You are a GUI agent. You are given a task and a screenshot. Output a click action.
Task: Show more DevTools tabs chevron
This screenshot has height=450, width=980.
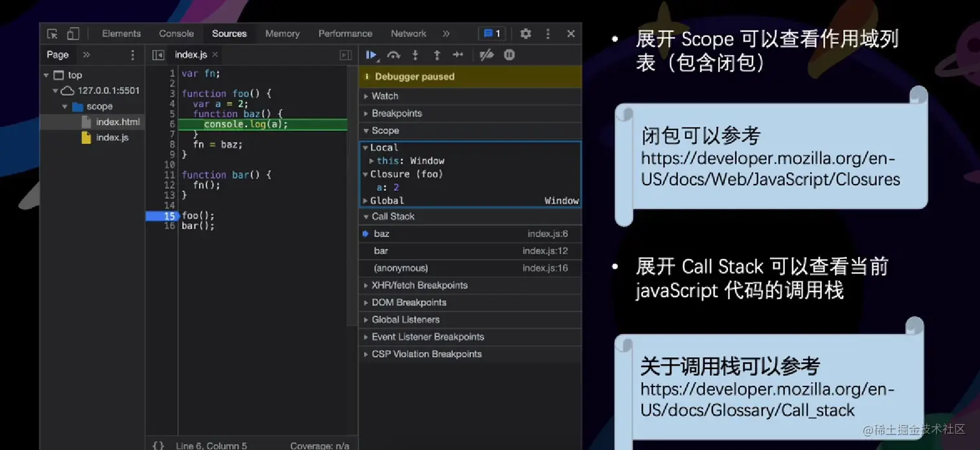446,34
